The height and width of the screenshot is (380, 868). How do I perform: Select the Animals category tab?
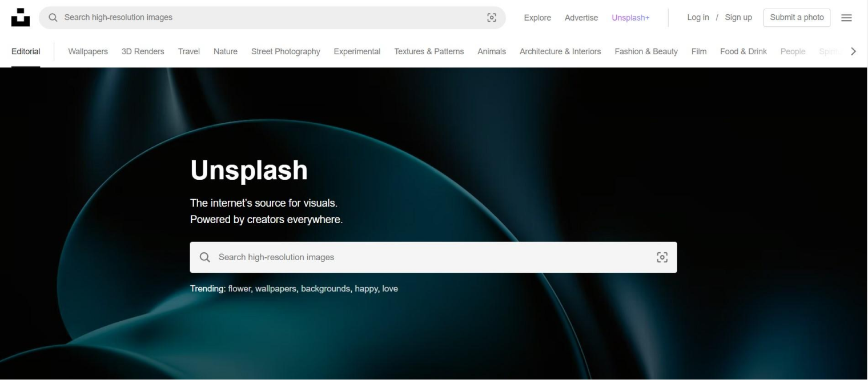pos(492,51)
